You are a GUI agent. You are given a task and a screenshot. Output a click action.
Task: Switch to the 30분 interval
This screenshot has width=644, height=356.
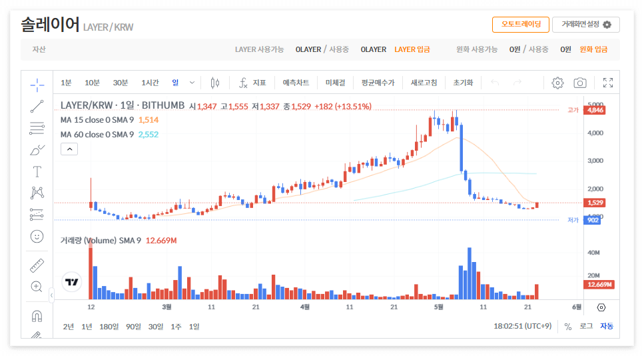(x=121, y=83)
